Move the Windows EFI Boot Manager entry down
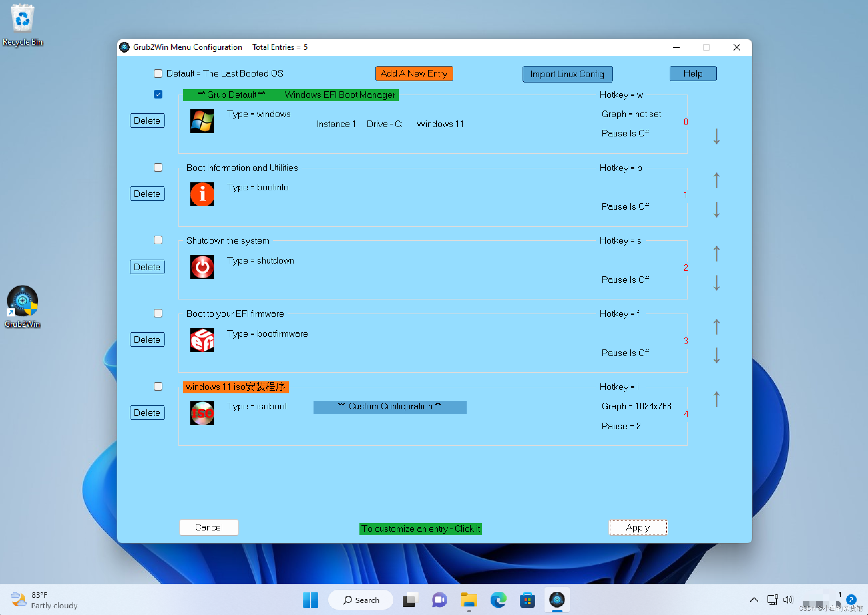This screenshot has width=868, height=615. tap(717, 136)
